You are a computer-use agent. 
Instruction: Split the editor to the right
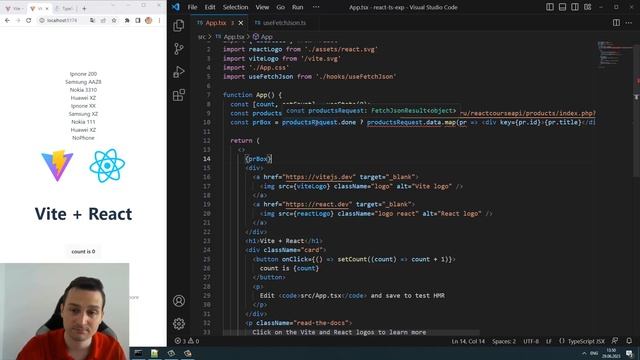(616, 23)
